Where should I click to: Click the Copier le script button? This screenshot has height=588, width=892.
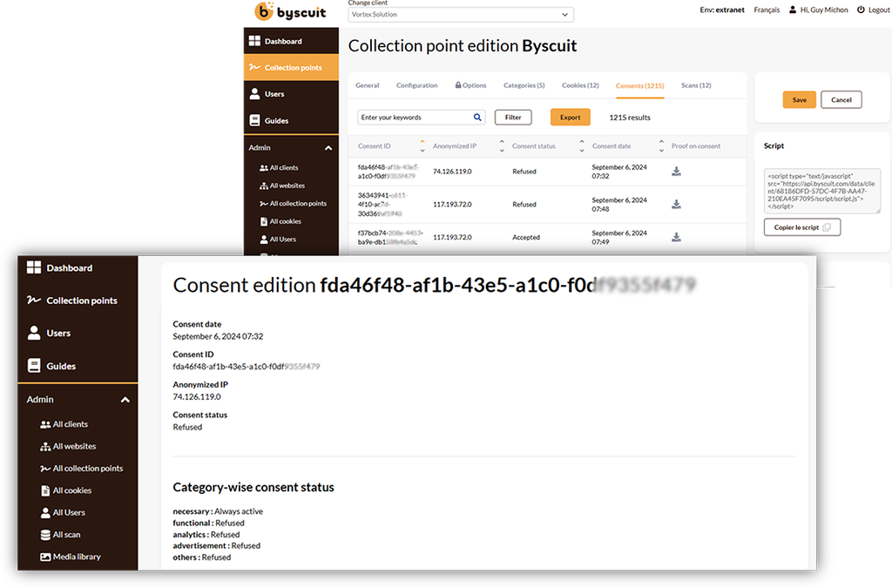pyautogui.click(x=802, y=227)
